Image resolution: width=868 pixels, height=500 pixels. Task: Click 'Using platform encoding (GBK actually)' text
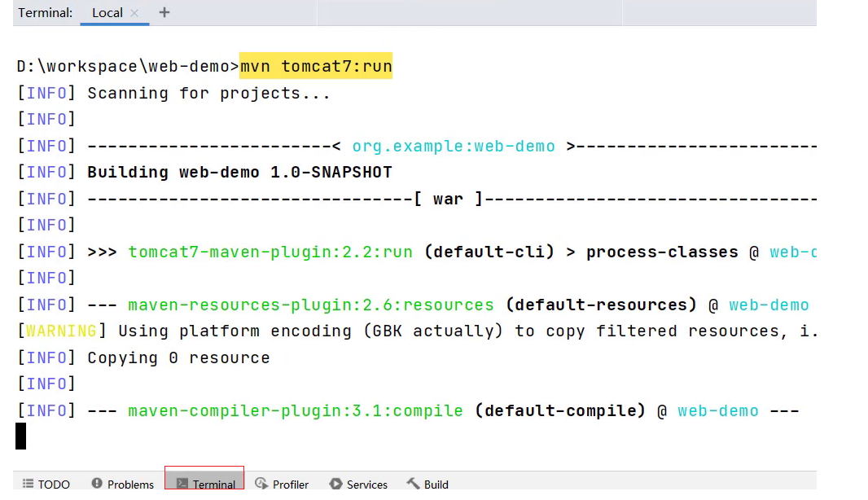310,331
